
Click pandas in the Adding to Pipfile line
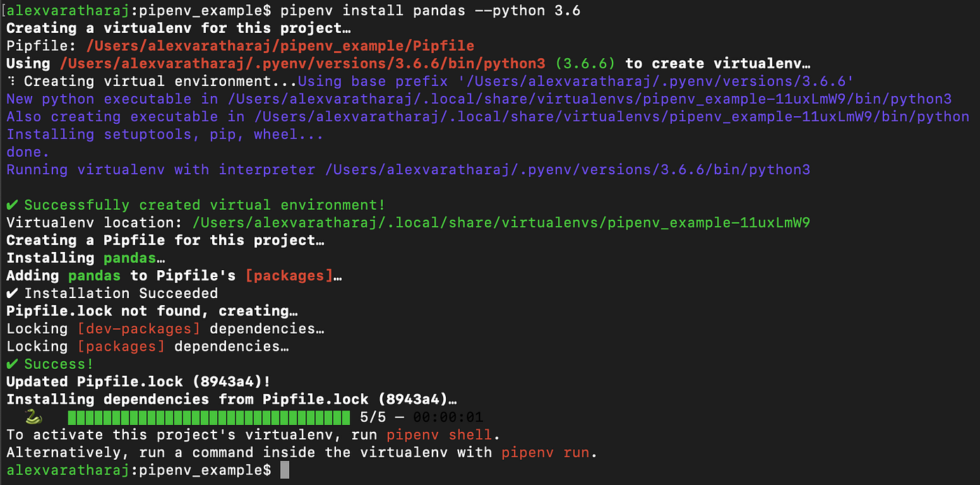93,275
